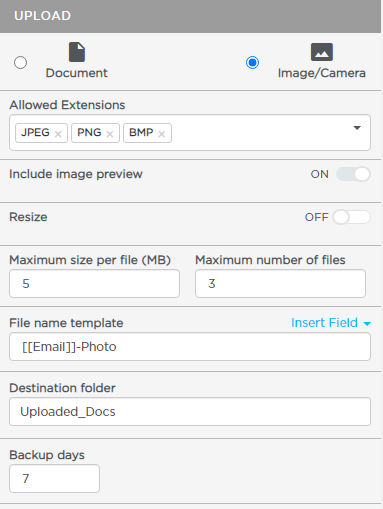The image size is (383, 509).
Task: Click the Backup days input
Action: point(54,479)
